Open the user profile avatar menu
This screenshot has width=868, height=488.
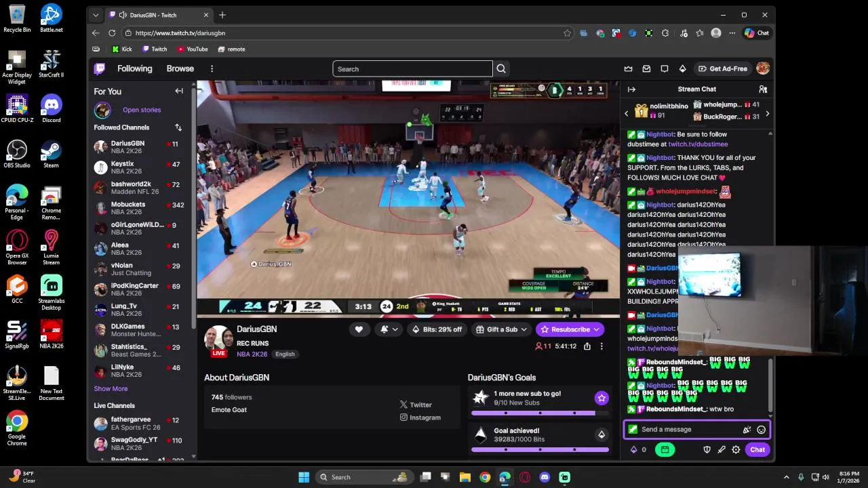tap(763, 68)
